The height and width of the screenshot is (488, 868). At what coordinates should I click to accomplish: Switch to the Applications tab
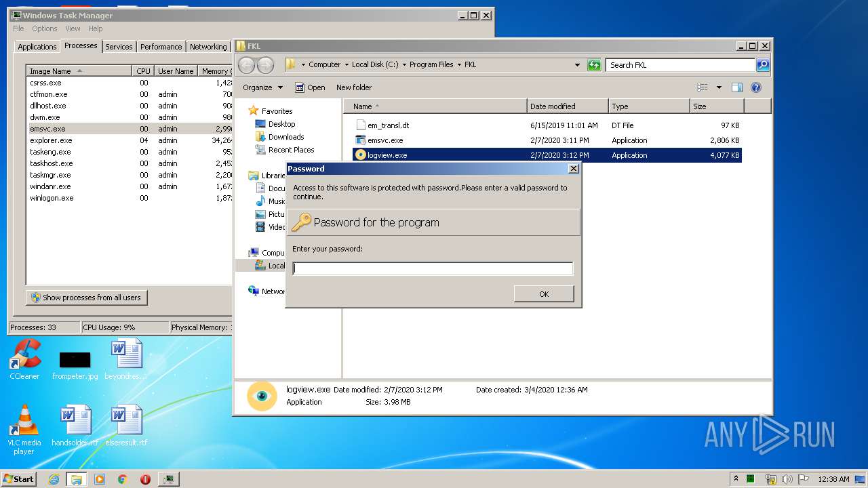[x=37, y=47]
